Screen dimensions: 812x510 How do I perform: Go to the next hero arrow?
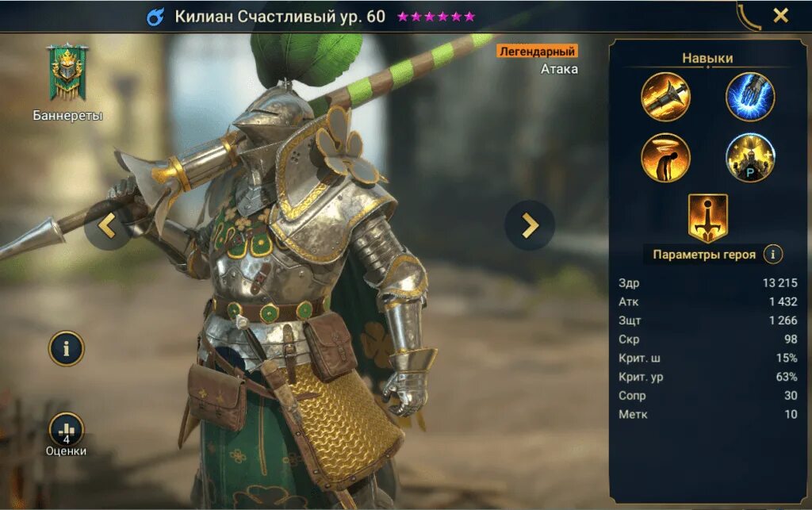point(529,226)
